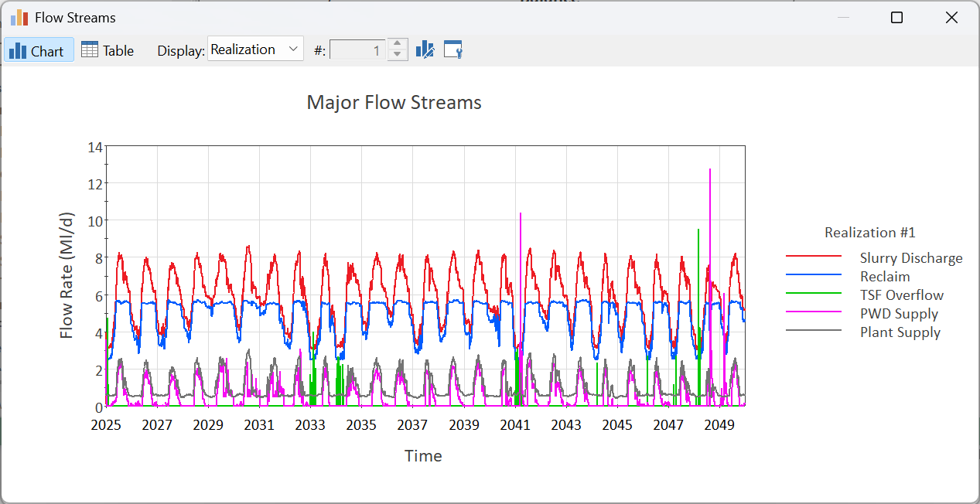Image resolution: width=980 pixels, height=504 pixels.
Task: Click the Flow Rate (Ml/d) axis label
Action: click(67, 275)
